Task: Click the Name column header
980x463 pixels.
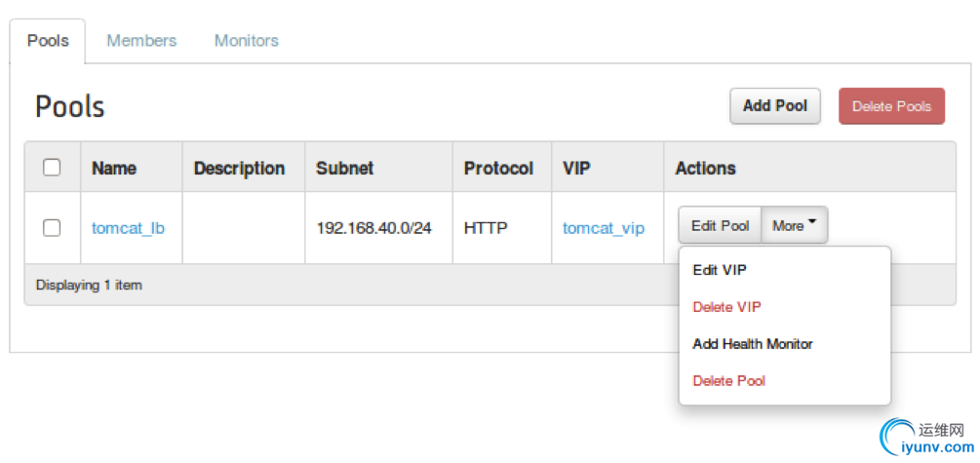Action: [114, 169]
